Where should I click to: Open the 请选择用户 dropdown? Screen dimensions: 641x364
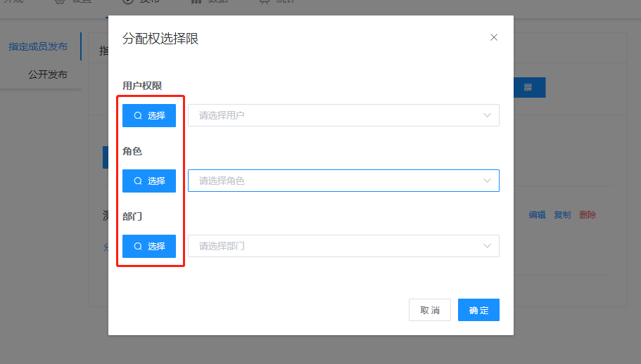[343, 115]
